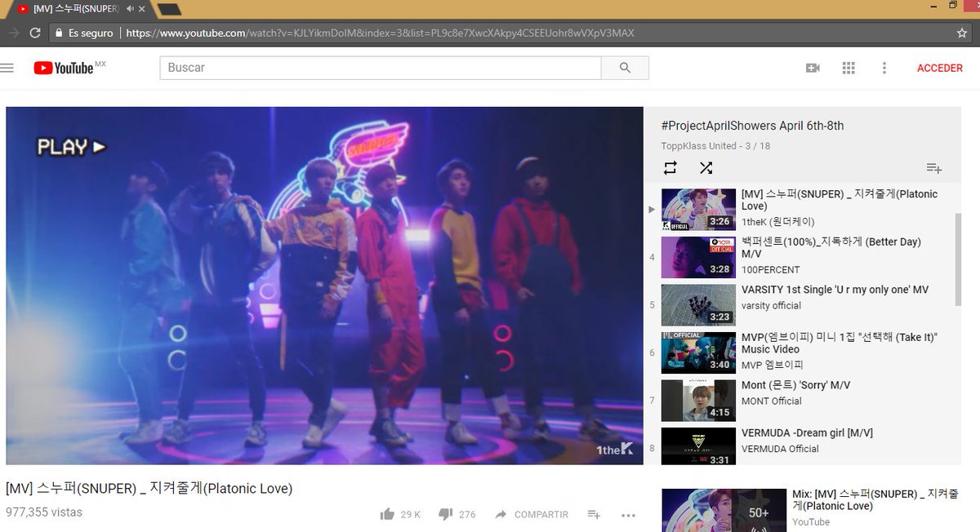Open the YouTube apps grid icon
980x532 pixels.
pos(849,68)
